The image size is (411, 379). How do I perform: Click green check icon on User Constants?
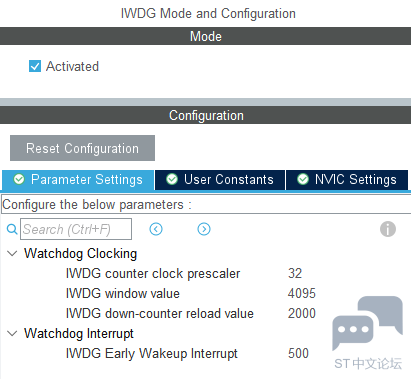pyautogui.click(x=172, y=179)
